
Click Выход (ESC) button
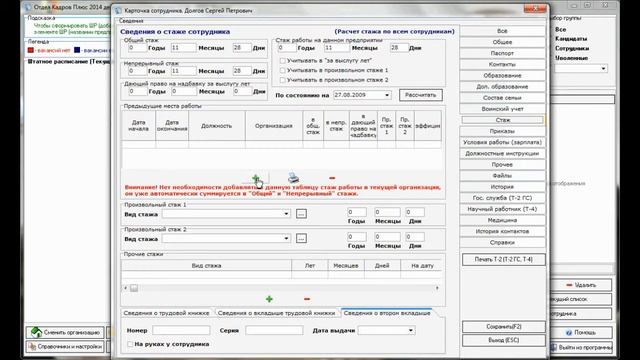pyautogui.click(x=504, y=340)
